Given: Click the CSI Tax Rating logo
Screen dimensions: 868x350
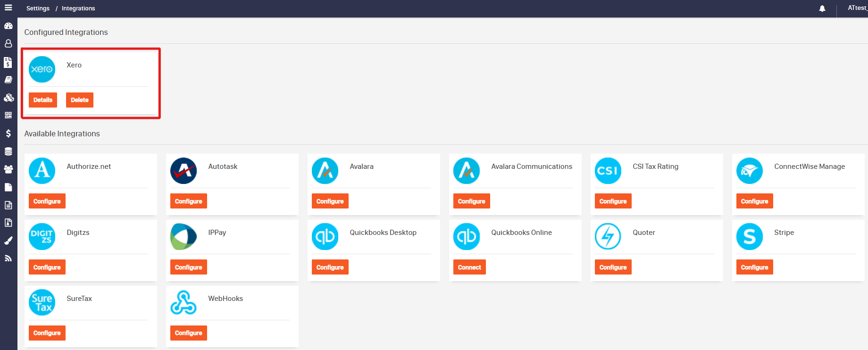Looking at the screenshot, I should coord(608,171).
